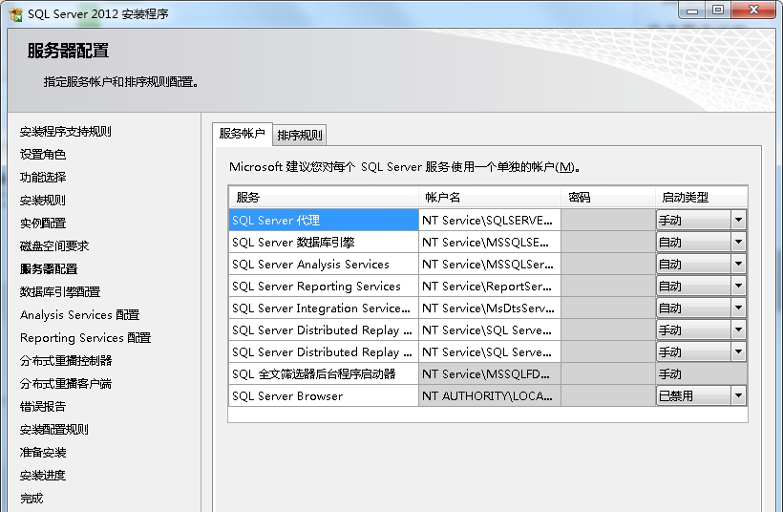The height and width of the screenshot is (532, 783).
Task: Click account name NT Service\MSSQLSer... cell
Action: pyautogui.click(x=489, y=264)
